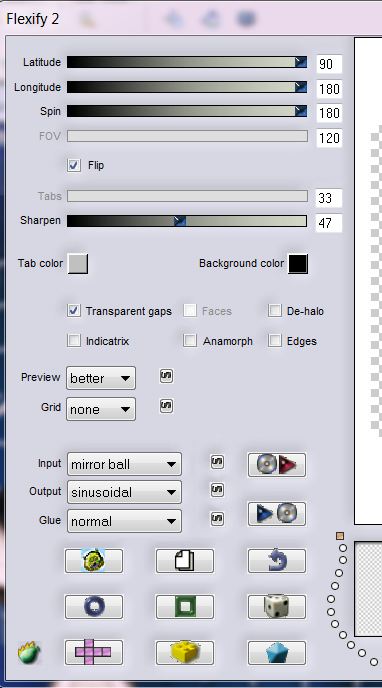Enable the Anamorph checkbox
Viewport: 382px width, 688px height.
pos(190,340)
